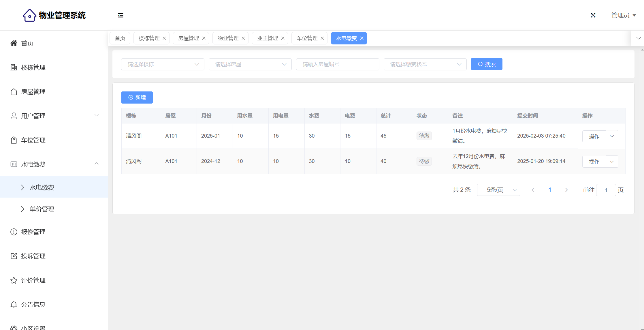Viewport: 644px width, 330px height.
Task: Open the 管理员 user menu
Action: [624, 15]
